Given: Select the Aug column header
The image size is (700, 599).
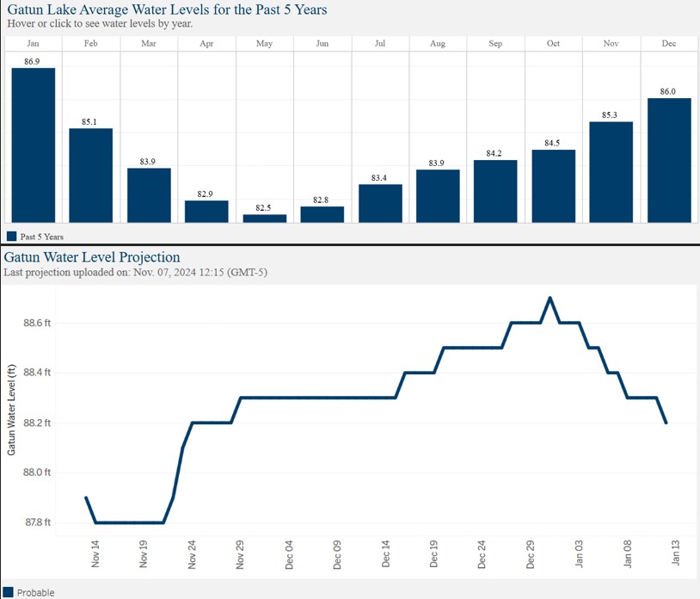Looking at the screenshot, I should pyautogui.click(x=437, y=42).
